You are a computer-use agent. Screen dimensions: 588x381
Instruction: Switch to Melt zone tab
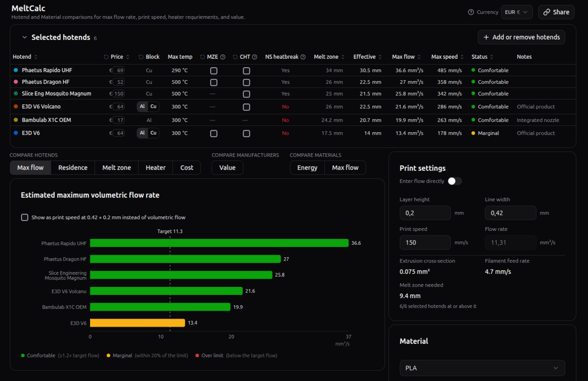117,167
